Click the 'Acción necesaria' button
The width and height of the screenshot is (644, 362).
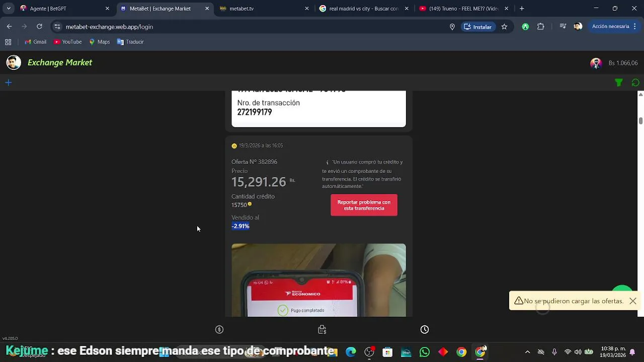coord(610,27)
